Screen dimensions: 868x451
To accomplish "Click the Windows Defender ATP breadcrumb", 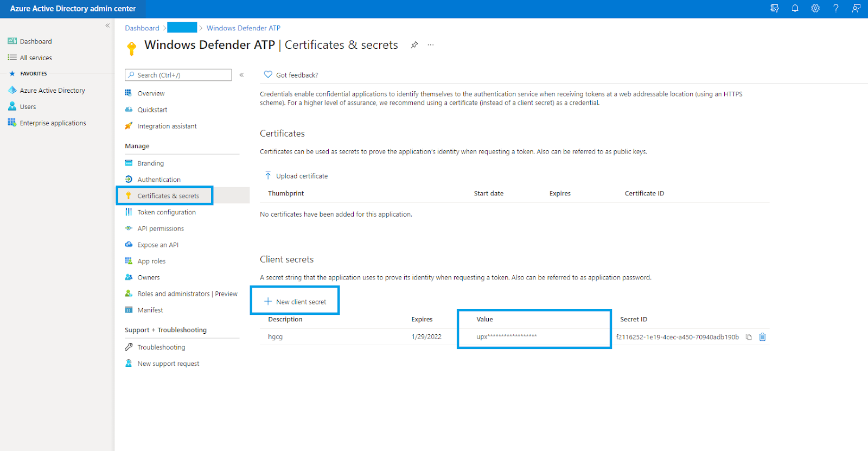I will click(x=244, y=28).
